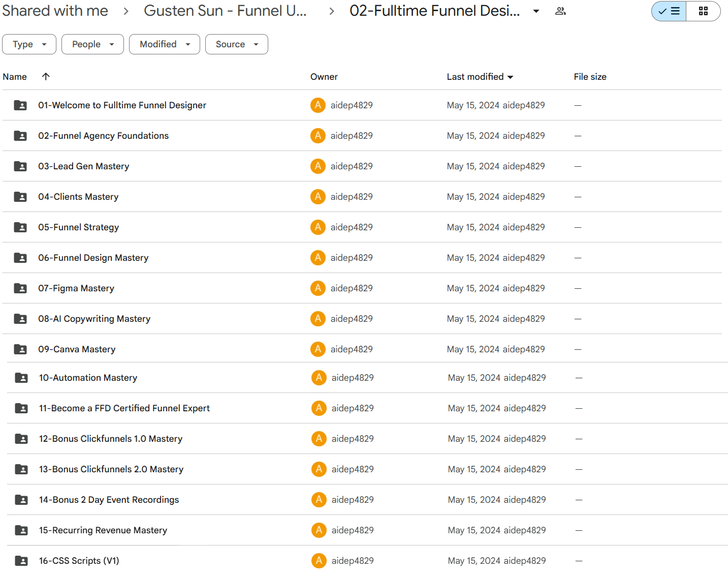This screenshot has height=576, width=728.
Task: Open current folder name dropdown arrow
Action: point(536,11)
